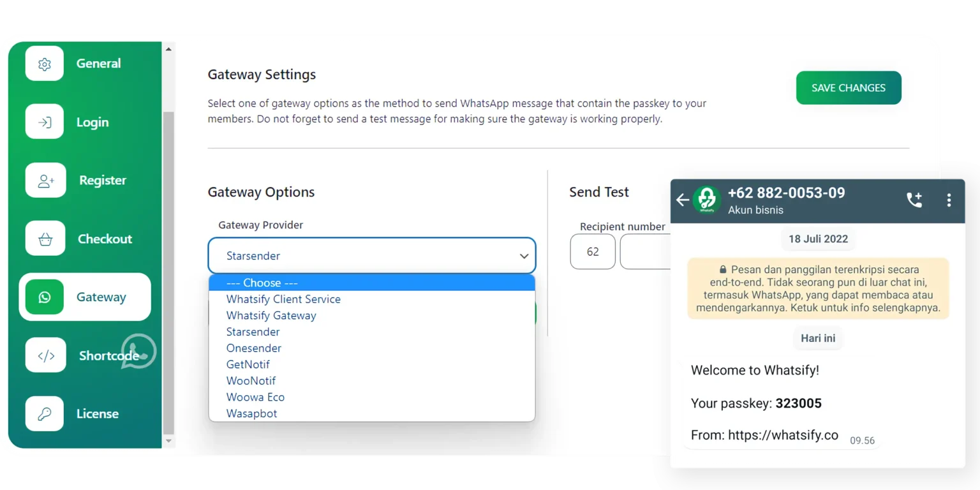Click the sidebar vertical scrollbar thumb
The image size is (980, 490).
(168, 272)
